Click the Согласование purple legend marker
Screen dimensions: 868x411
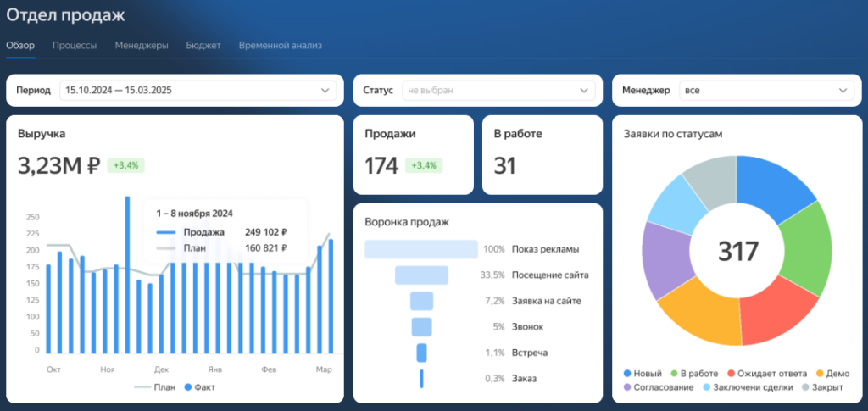[627, 387]
